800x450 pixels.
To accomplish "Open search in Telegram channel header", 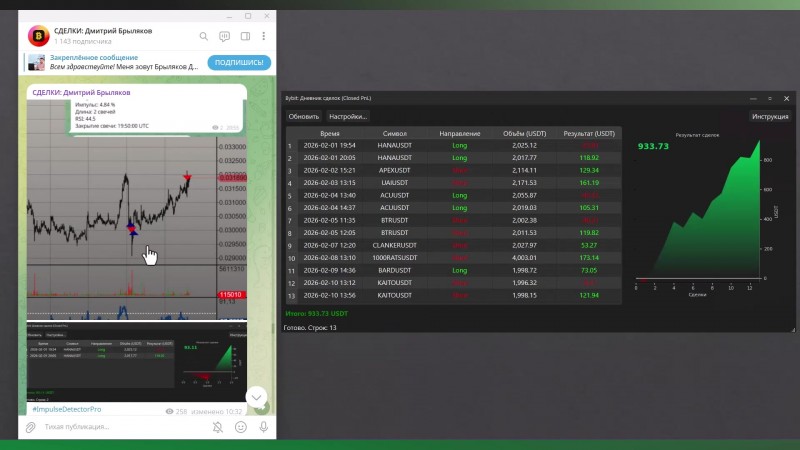I will 204,36.
